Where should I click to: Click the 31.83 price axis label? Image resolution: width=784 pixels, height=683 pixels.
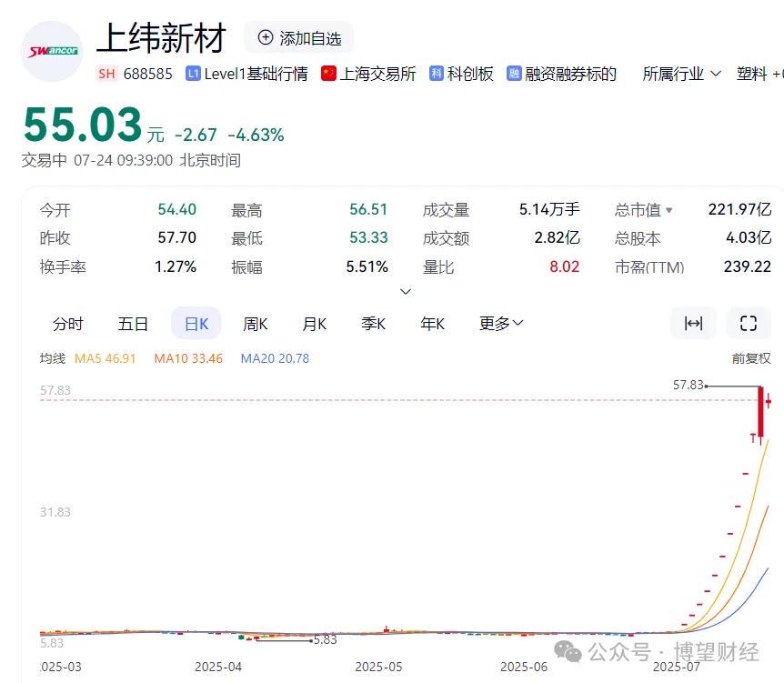click(x=55, y=512)
